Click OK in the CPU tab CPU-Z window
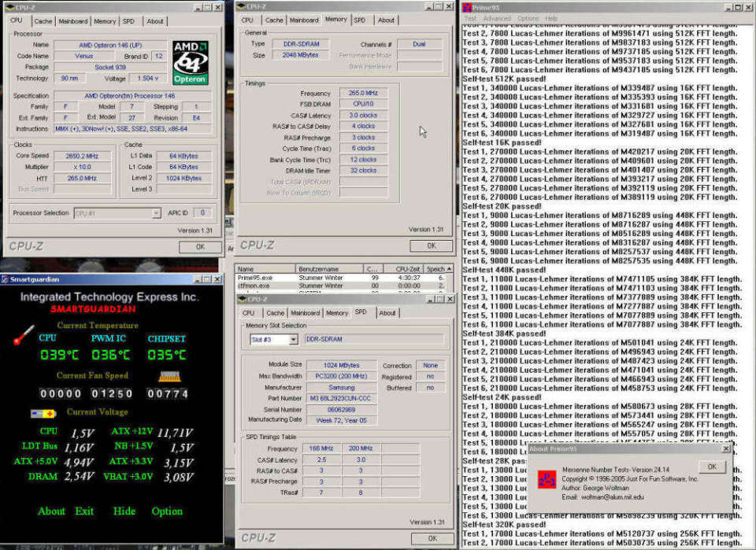Viewport: 756px width, 550px height. coord(200,246)
